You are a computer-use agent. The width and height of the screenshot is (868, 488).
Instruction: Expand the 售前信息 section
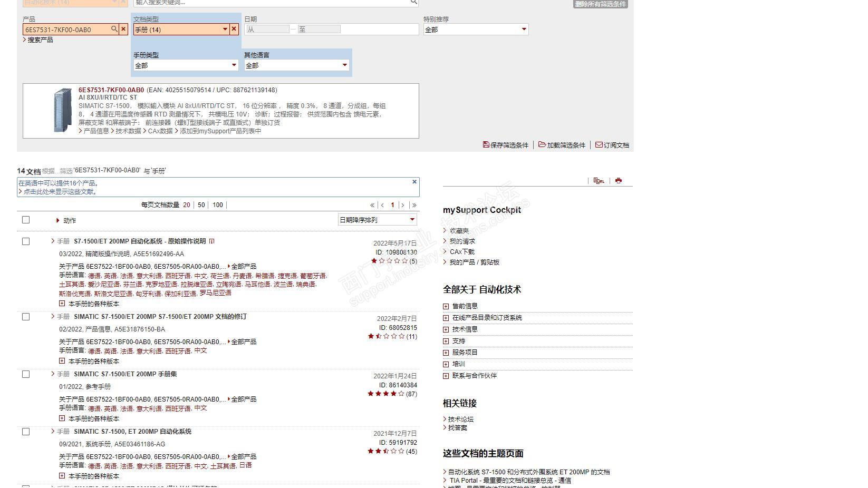(x=446, y=306)
